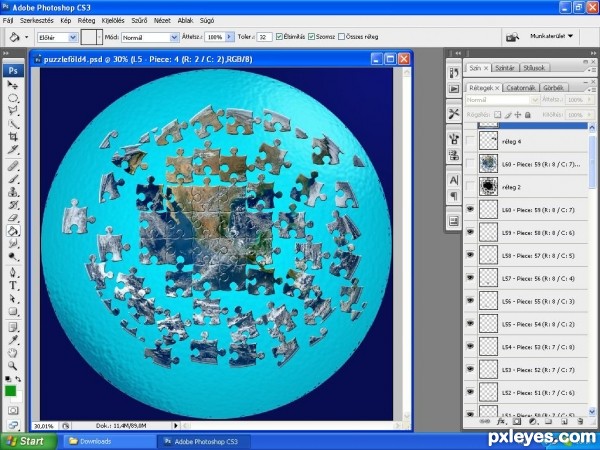Enable the Összes réteg checkbox
The image size is (600, 450).
(x=342, y=37)
